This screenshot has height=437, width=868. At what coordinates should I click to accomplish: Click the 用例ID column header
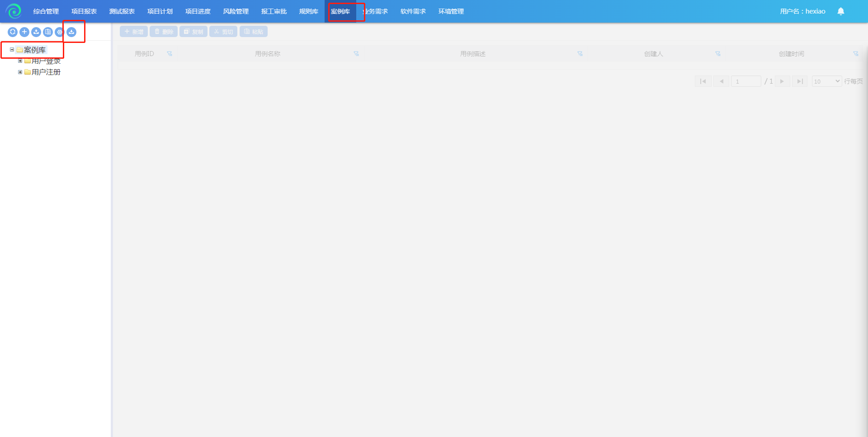[x=144, y=54]
